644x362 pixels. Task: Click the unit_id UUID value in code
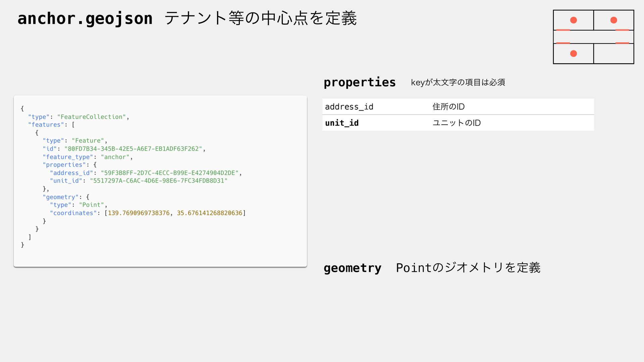[159, 181]
